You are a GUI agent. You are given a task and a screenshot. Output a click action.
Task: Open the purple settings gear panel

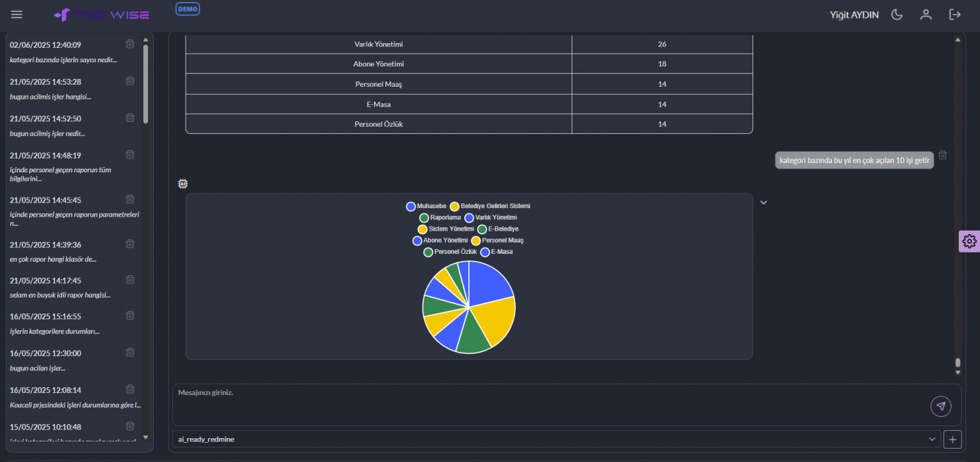click(x=969, y=241)
